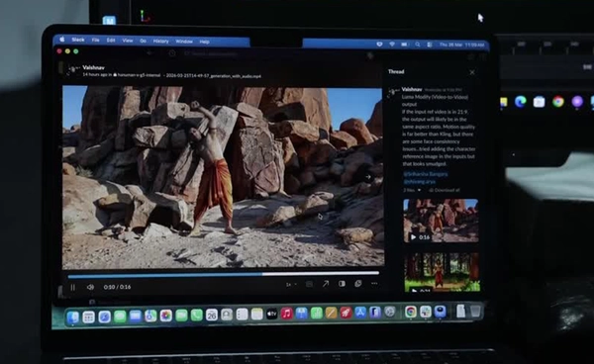This screenshot has width=594, height=364.
Task: Click the second blue @mention in the thread
Action: pos(420,182)
